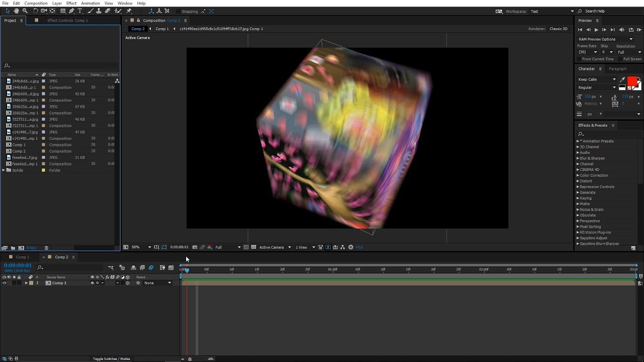The height and width of the screenshot is (362, 644).
Task: Select the Zoom magnifier tool
Action: point(25,11)
